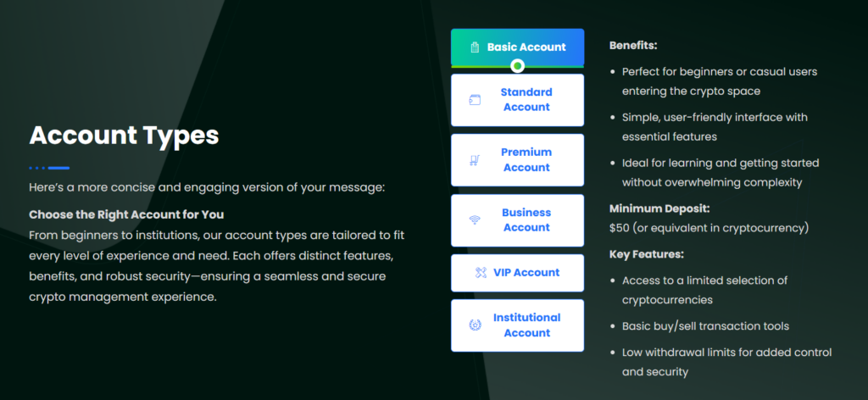Click the Key Features heading
The image size is (868, 400).
647,254
